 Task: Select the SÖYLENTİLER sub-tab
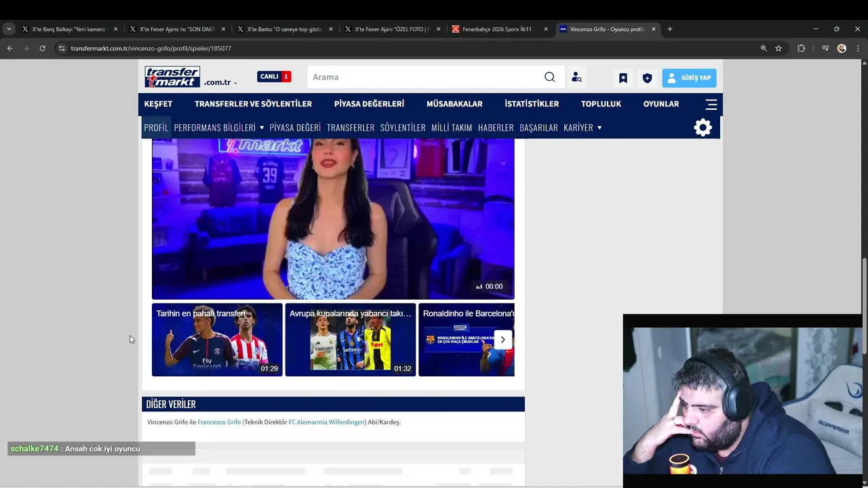pos(403,127)
